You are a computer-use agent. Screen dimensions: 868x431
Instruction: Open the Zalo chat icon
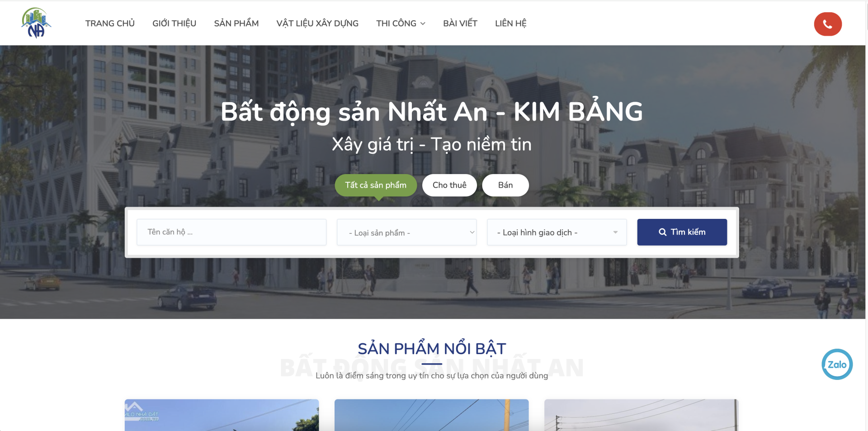837,364
